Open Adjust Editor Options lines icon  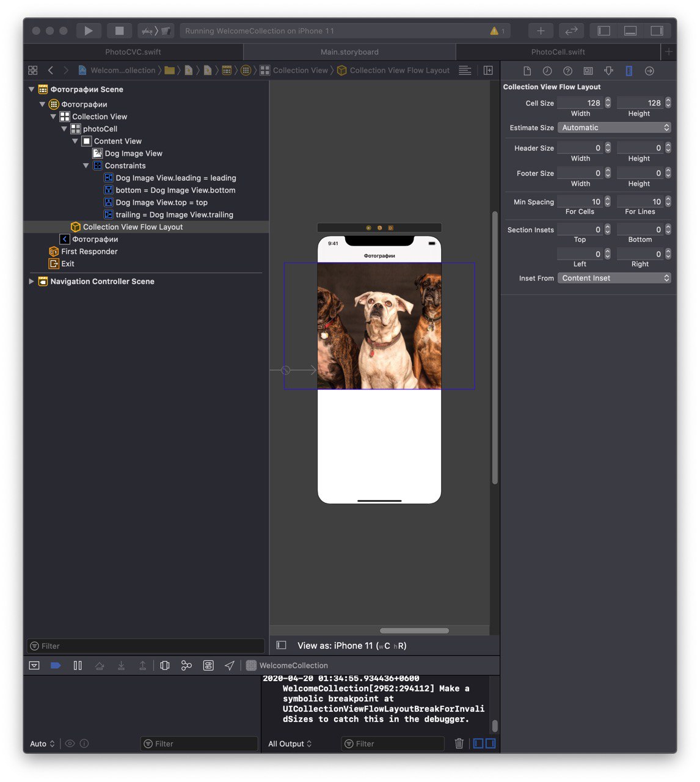pyautogui.click(x=465, y=70)
